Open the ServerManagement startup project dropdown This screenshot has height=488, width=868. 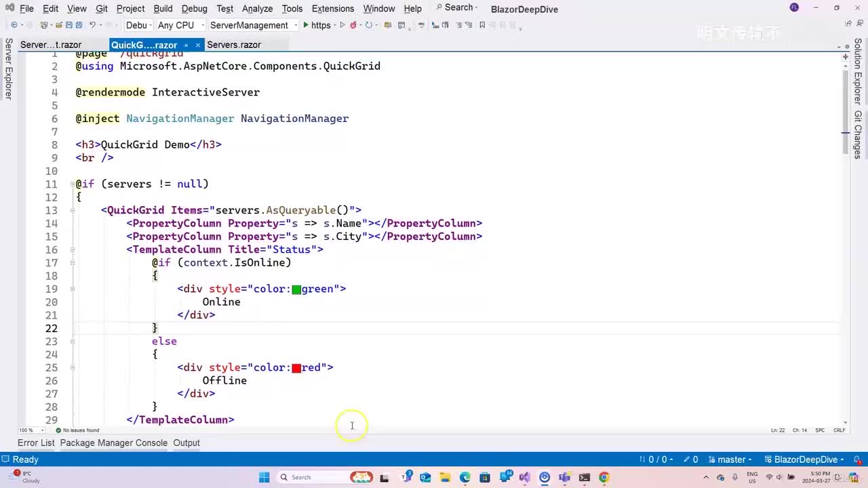(x=253, y=25)
